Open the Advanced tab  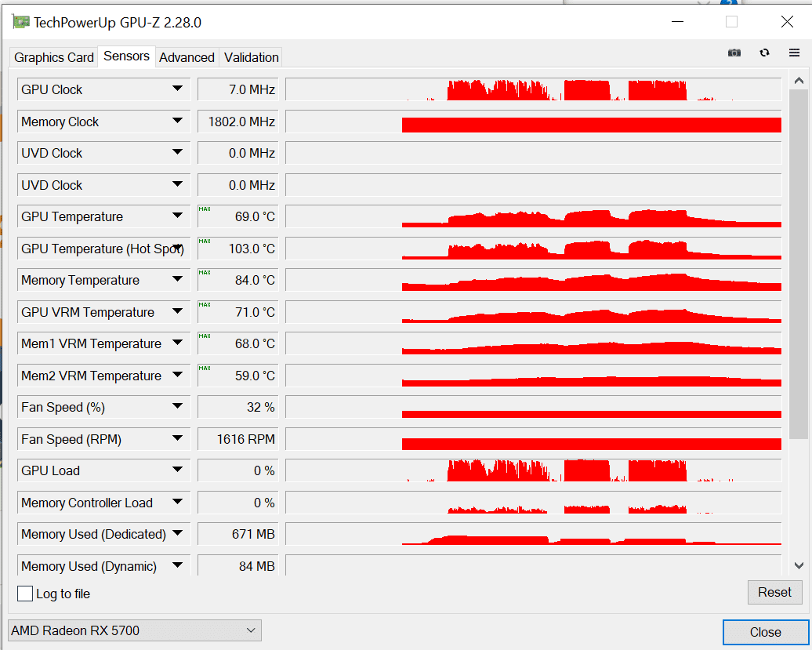[x=187, y=57]
